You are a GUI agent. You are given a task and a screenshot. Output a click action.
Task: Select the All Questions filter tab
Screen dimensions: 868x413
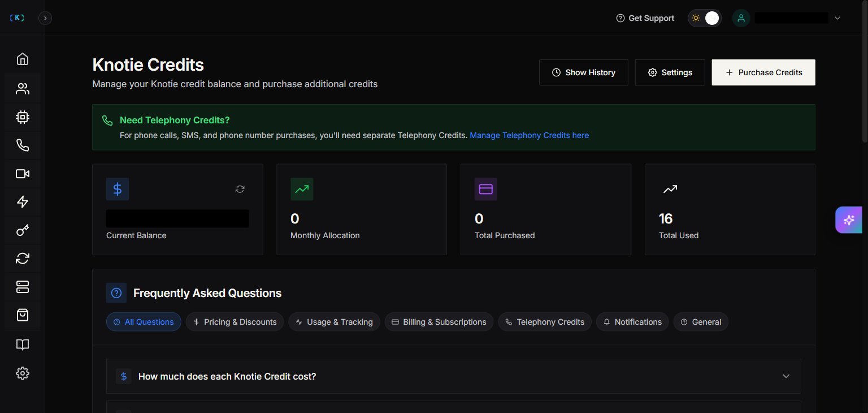144,322
